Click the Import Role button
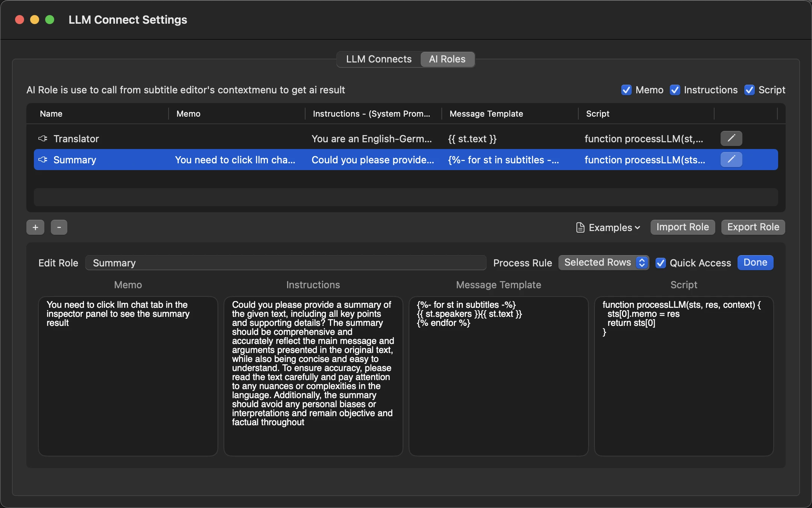This screenshot has width=812, height=508. 683,227
